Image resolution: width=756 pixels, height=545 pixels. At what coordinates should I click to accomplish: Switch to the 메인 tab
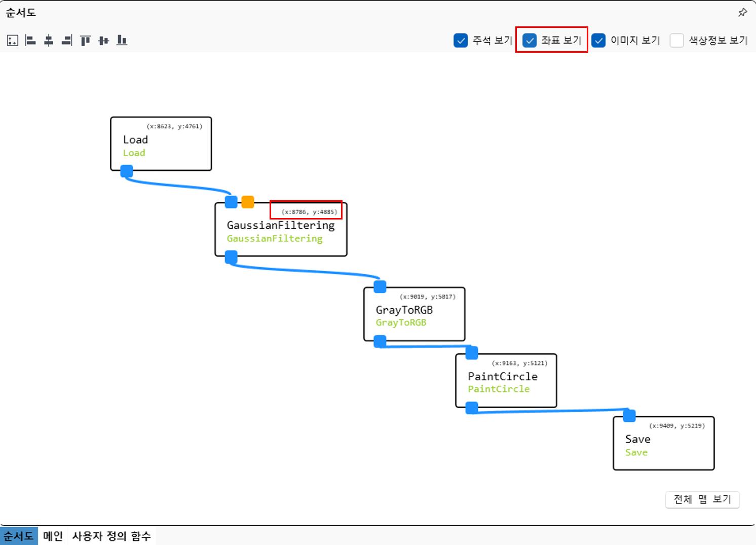(53, 536)
